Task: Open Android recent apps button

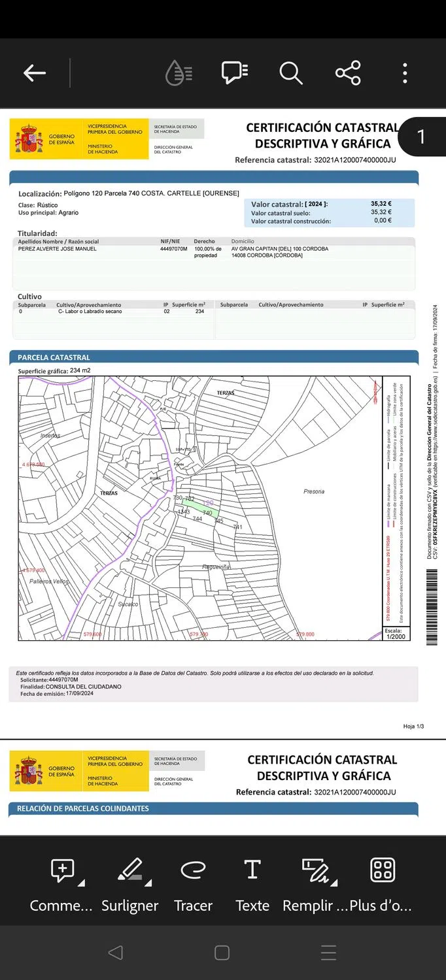Action: [x=328, y=953]
